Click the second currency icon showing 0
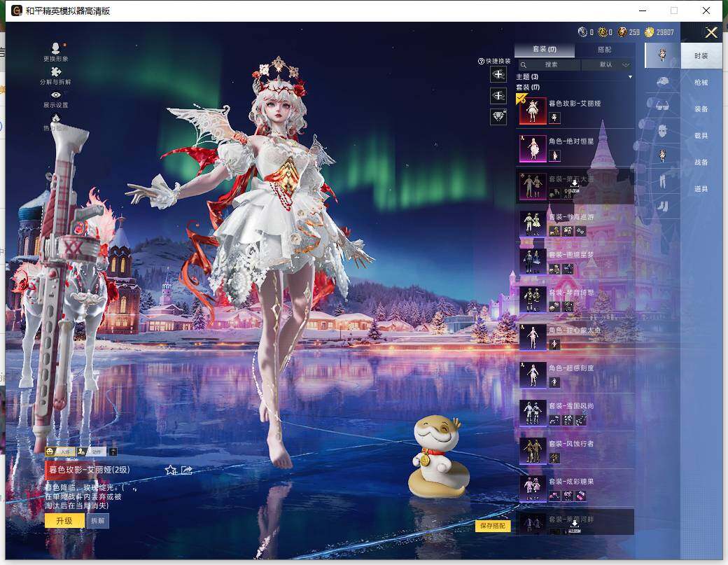Screen dimensions: 728x565 603,32
